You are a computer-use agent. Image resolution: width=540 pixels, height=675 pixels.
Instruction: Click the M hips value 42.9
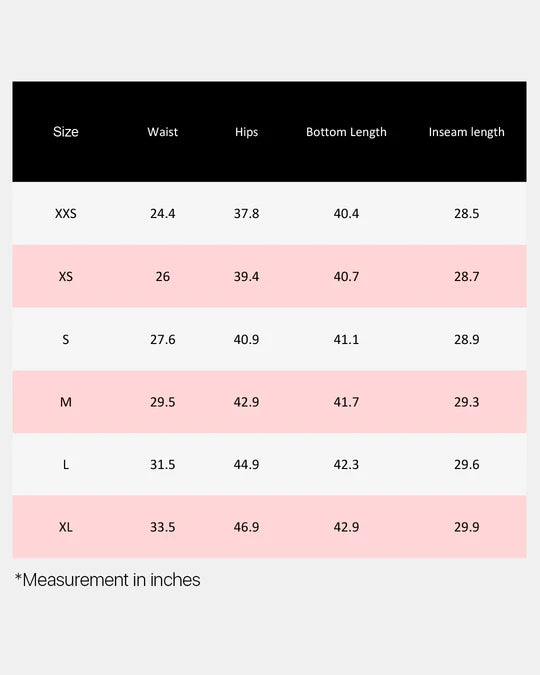pyautogui.click(x=246, y=402)
